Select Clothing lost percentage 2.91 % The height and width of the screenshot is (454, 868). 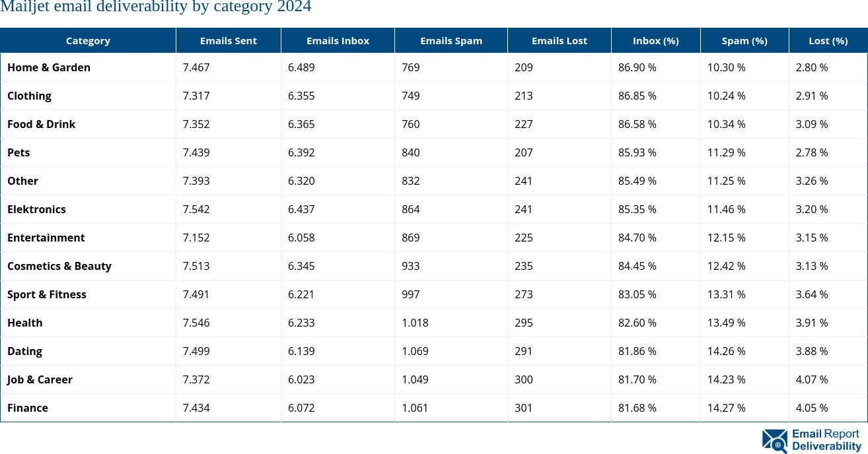(812, 96)
